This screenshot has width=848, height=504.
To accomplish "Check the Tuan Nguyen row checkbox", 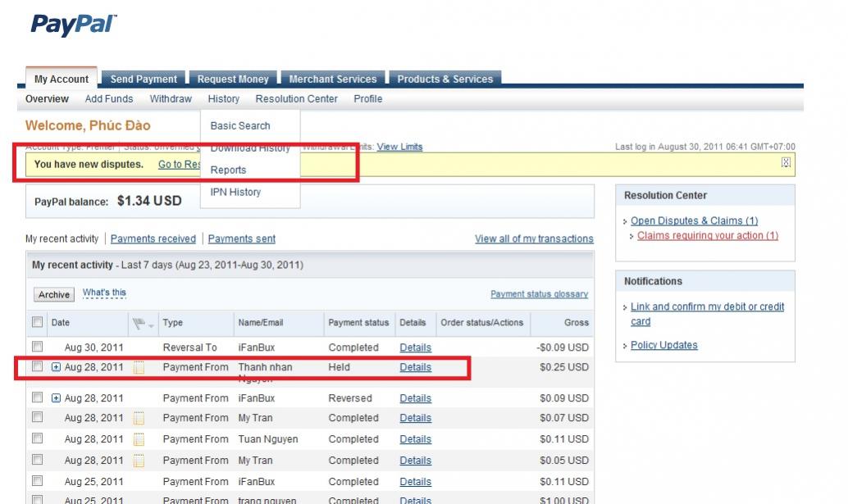I will coord(38,438).
